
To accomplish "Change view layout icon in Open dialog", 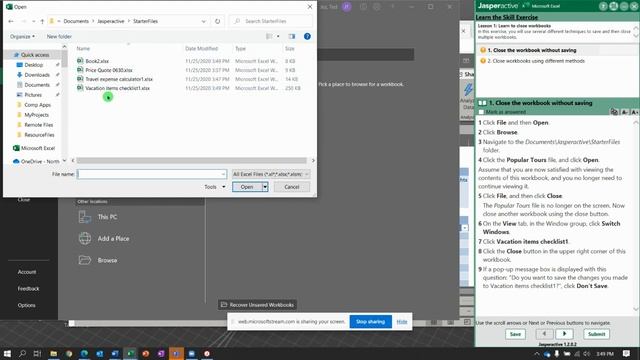I will point(269,36).
